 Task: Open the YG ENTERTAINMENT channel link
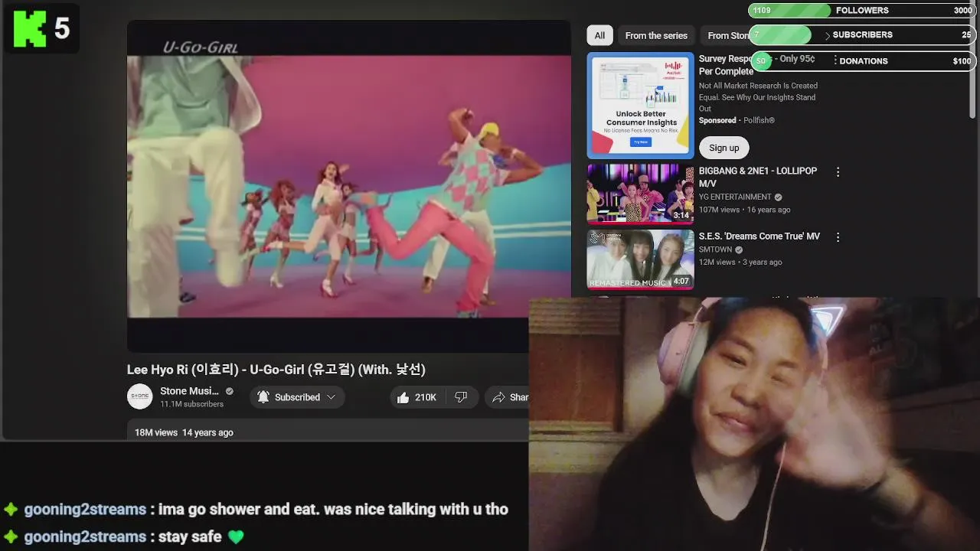click(735, 197)
